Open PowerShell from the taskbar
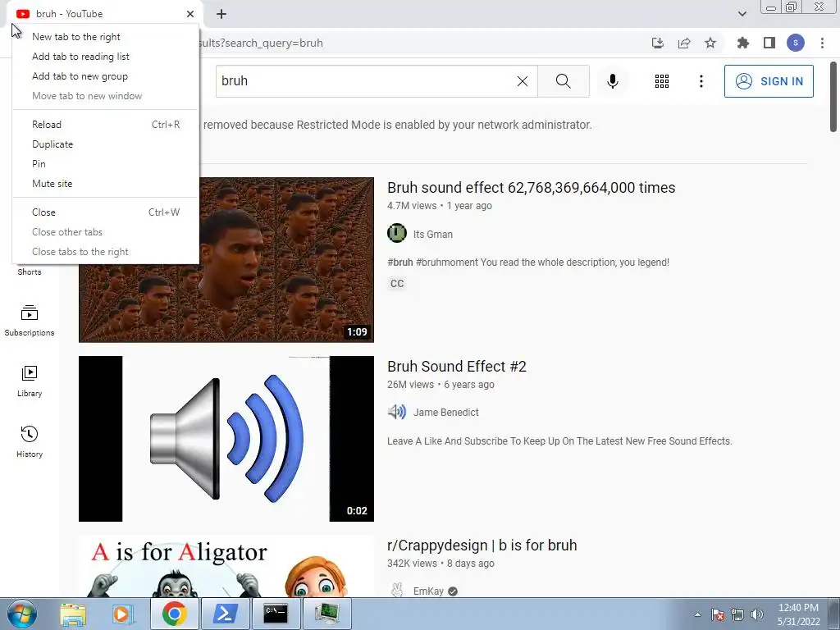This screenshot has height=630, width=840. 225,614
